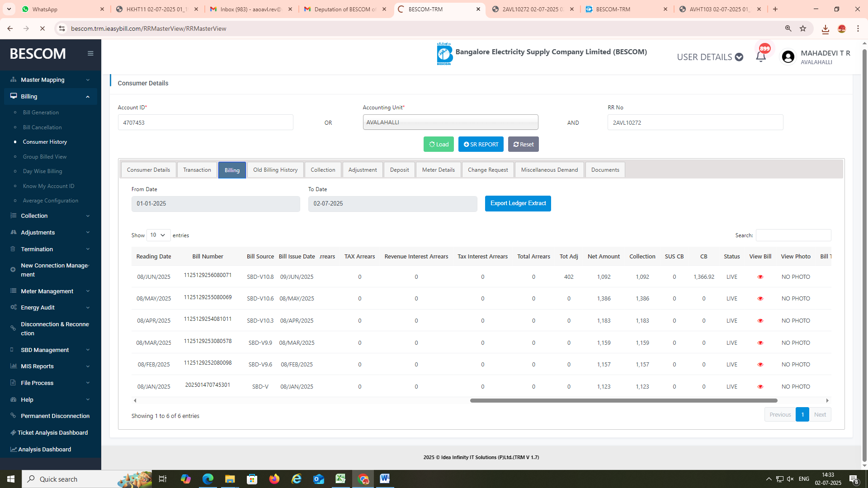Open File Explorer from the taskbar
The image size is (868, 488).
230,479
